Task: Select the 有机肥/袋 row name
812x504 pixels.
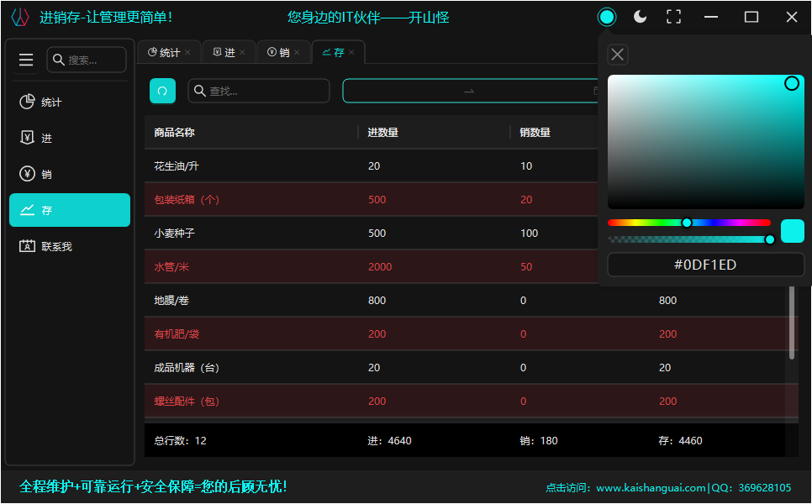Action: [x=177, y=334]
